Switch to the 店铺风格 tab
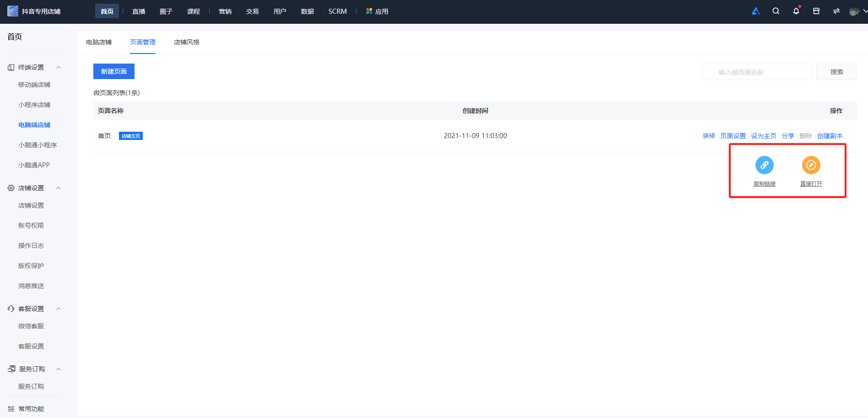Image resolution: width=868 pixels, height=418 pixels. point(186,42)
